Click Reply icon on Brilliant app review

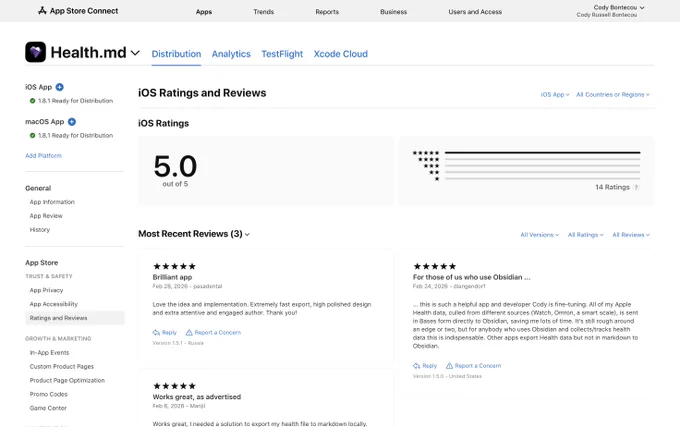coord(156,332)
